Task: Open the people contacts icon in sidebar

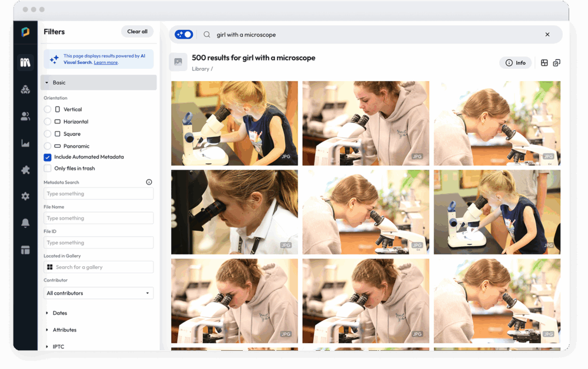Action: point(25,116)
